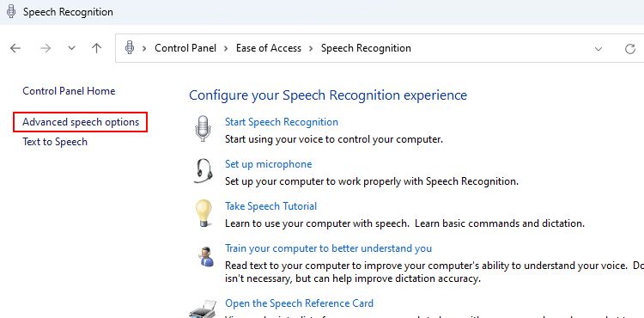The image size is (644, 318).
Task: Expand the address bar history dropdown
Action: 598,49
